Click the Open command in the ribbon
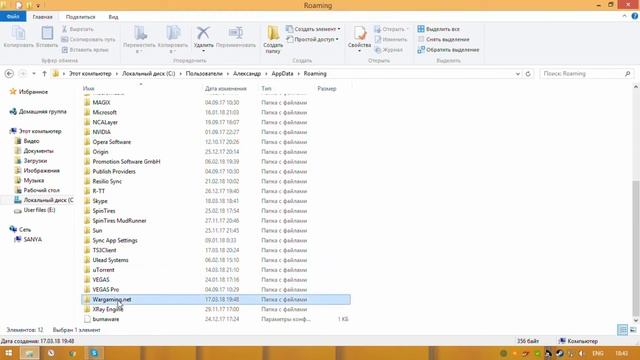 390,29
